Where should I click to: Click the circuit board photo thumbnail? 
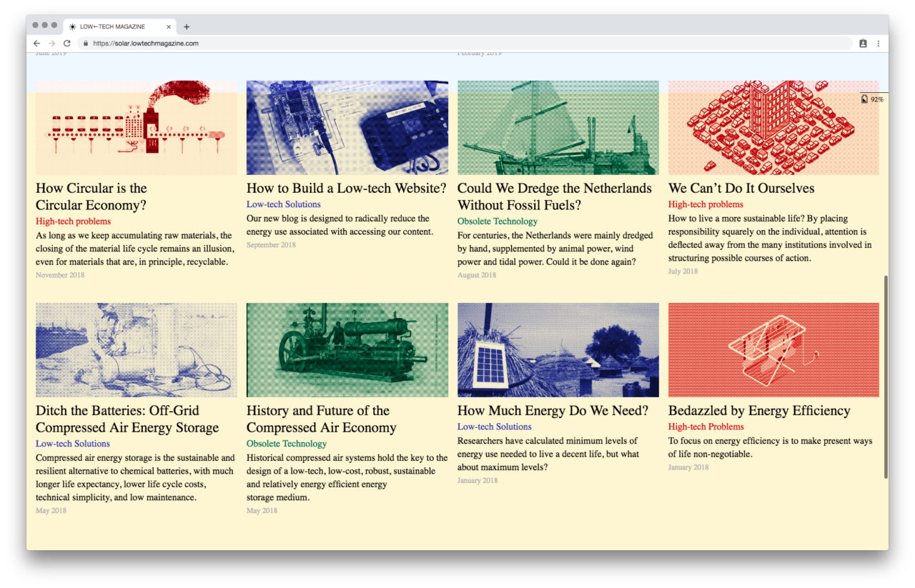347,127
